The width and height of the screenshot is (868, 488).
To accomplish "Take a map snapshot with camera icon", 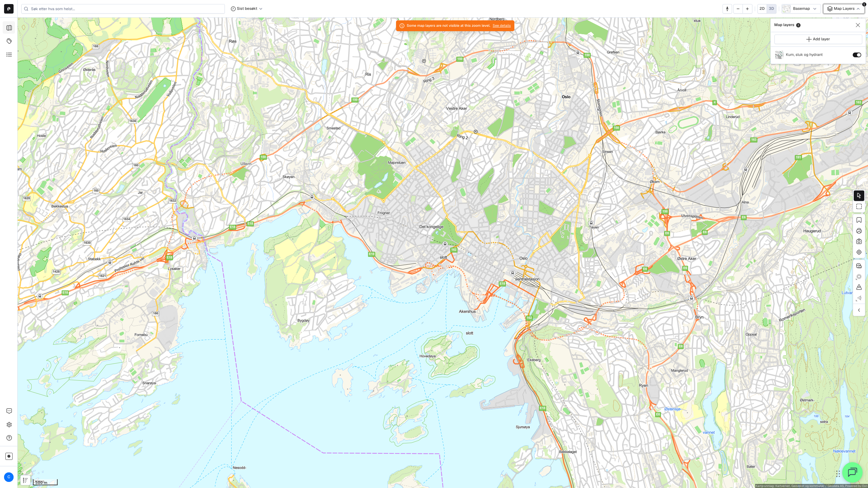I will tap(859, 242).
